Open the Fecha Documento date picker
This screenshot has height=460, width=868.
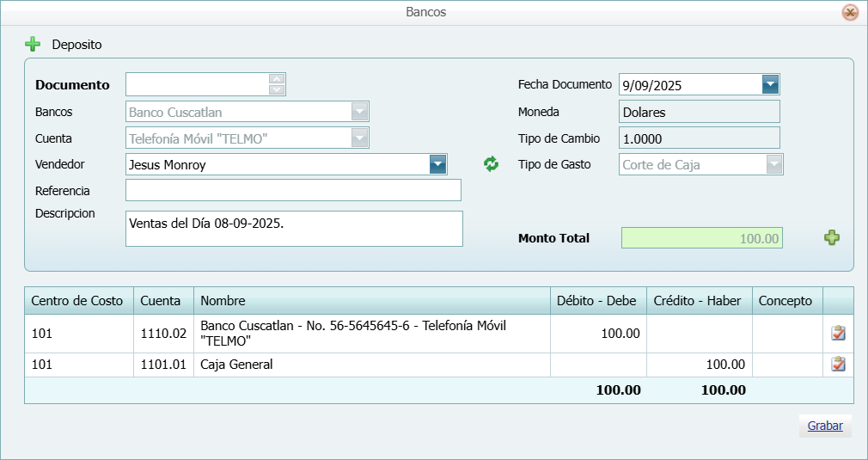click(x=770, y=84)
